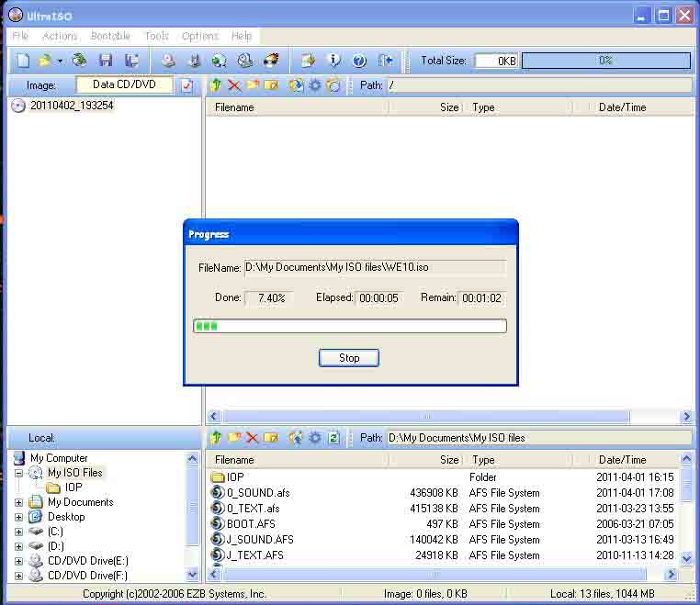The image size is (700, 605).
Task: Click the Make CD/DVD Image icon
Action: coord(168,61)
